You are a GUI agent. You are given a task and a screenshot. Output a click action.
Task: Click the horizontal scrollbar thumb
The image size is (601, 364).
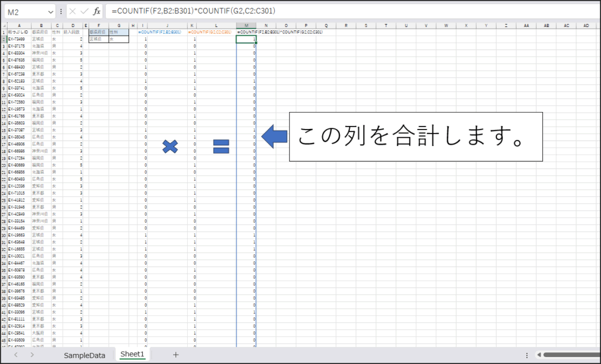pyautogui.click(x=572, y=355)
